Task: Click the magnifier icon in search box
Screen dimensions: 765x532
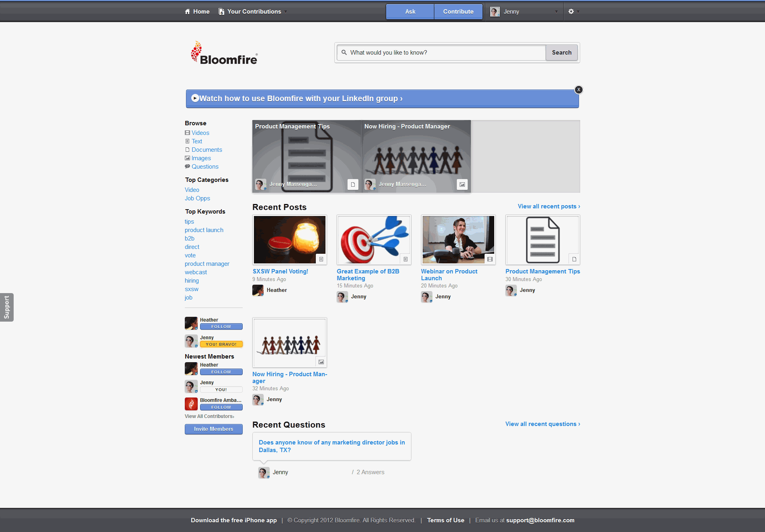Action: click(x=344, y=52)
